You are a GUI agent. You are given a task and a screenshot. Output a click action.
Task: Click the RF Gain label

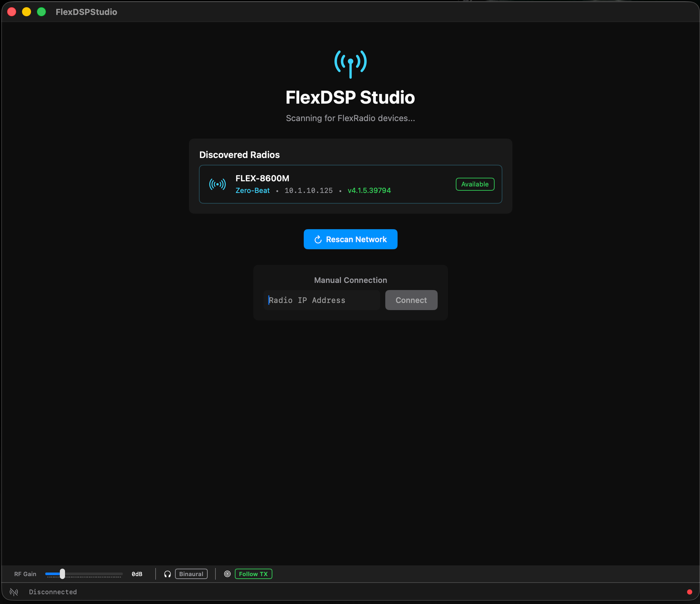click(25, 574)
